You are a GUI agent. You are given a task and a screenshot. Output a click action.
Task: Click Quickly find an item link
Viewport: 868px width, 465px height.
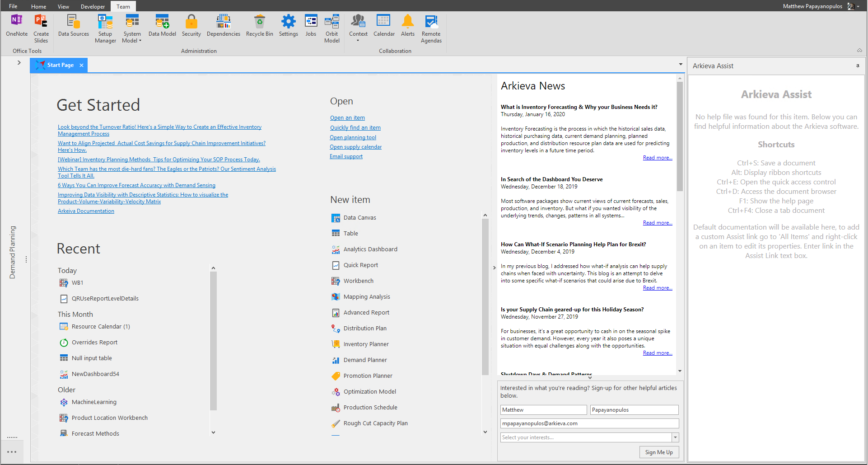coord(355,128)
